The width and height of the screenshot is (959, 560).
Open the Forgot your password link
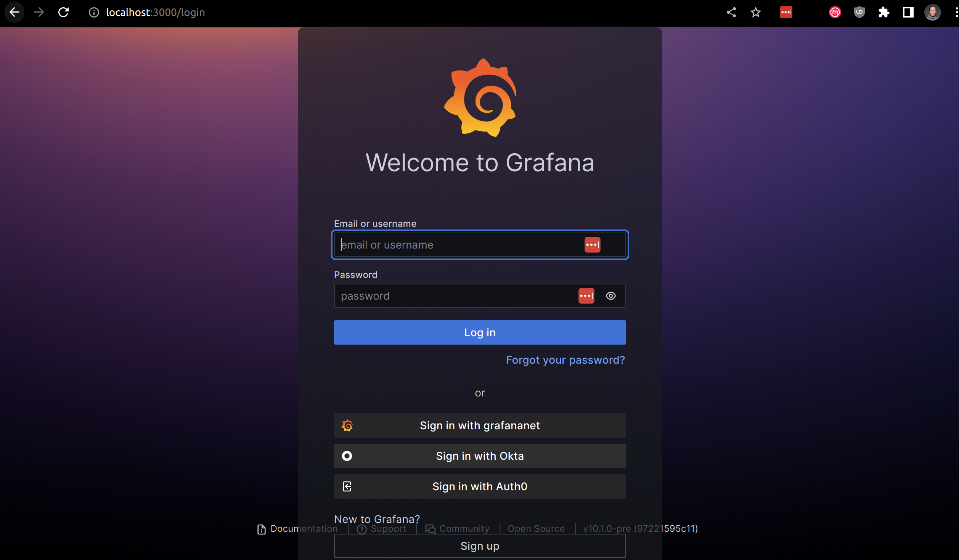[565, 360]
